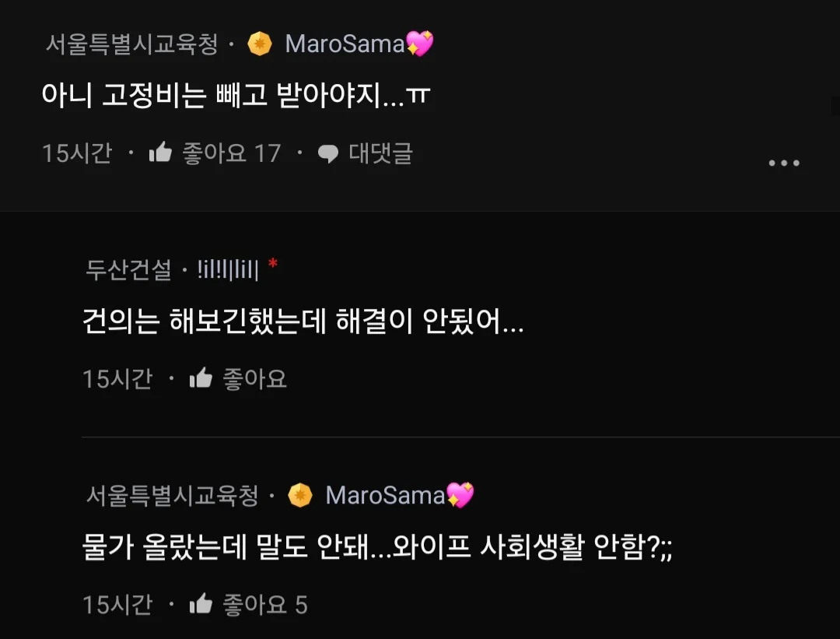Open three-dot more options menu
This screenshot has height=639, width=840.
(784, 163)
